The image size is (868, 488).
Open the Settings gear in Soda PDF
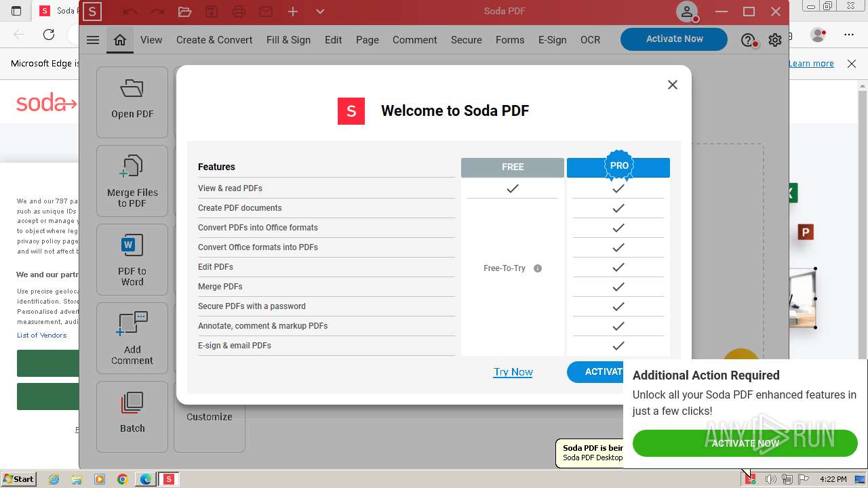point(775,40)
